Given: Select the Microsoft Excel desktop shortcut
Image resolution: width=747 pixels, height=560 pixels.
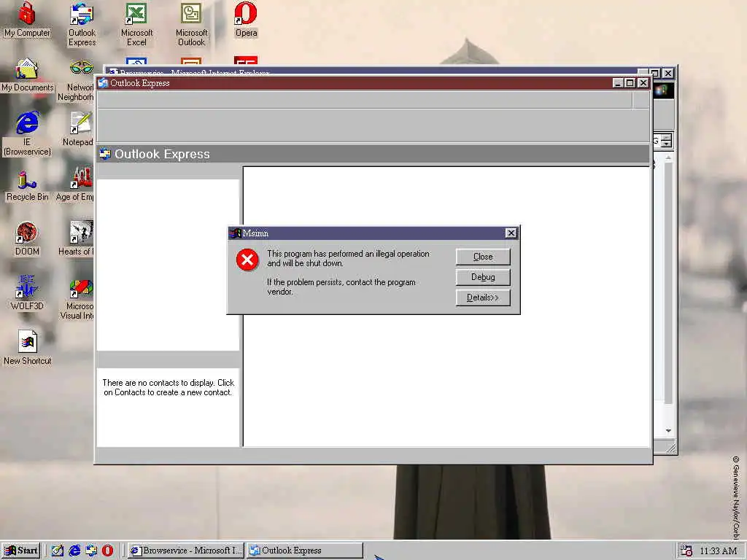Looking at the screenshot, I should pos(136,24).
